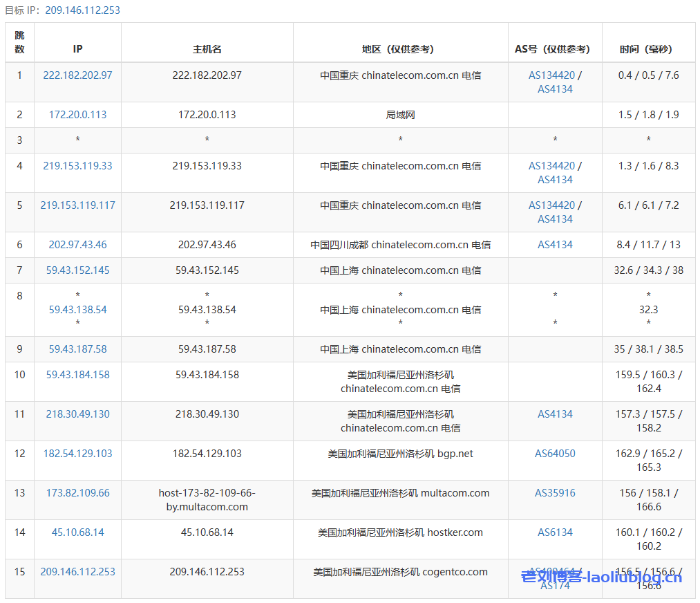Click the AS64050 link in hop 12
Viewport: 700px width, 603px height.
555,454
